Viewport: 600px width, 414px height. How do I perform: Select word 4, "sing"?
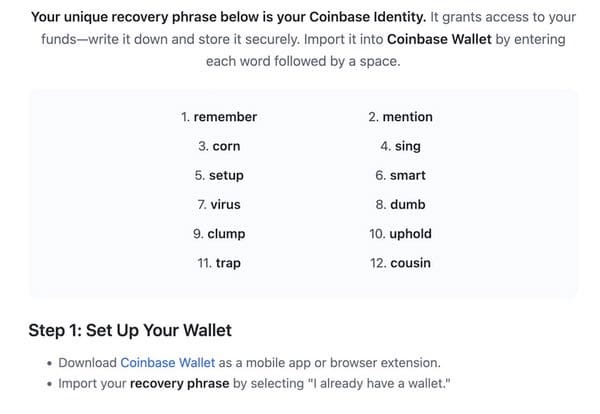(x=407, y=146)
